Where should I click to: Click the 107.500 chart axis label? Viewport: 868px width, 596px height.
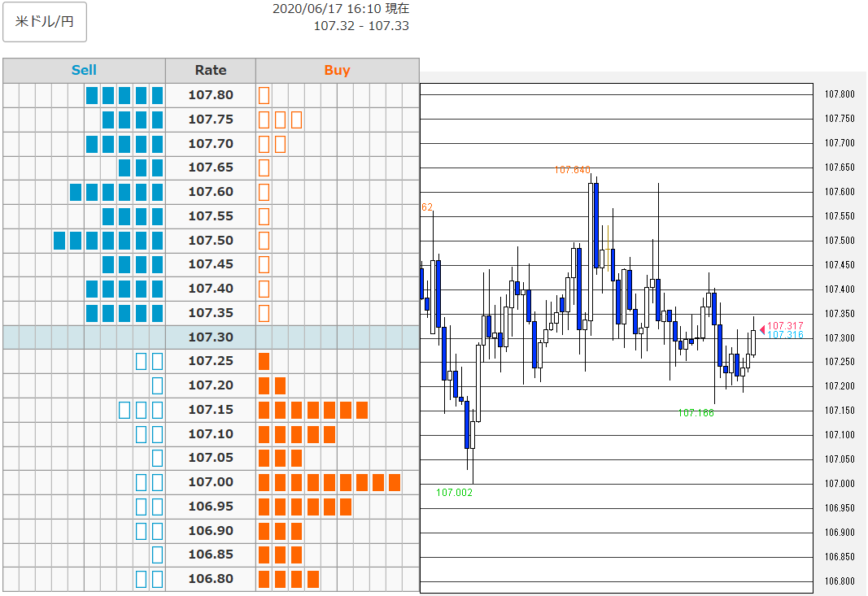[x=840, y=241]
